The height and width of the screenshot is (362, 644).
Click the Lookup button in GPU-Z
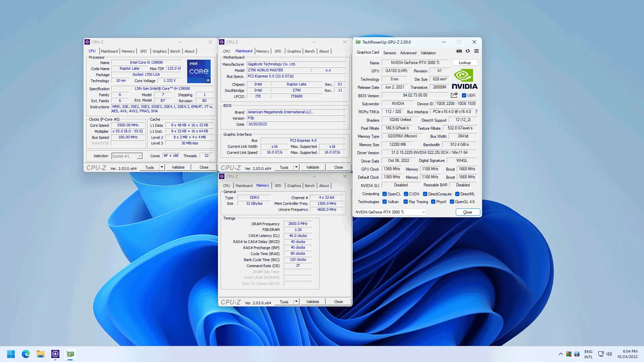click(465, 63)
